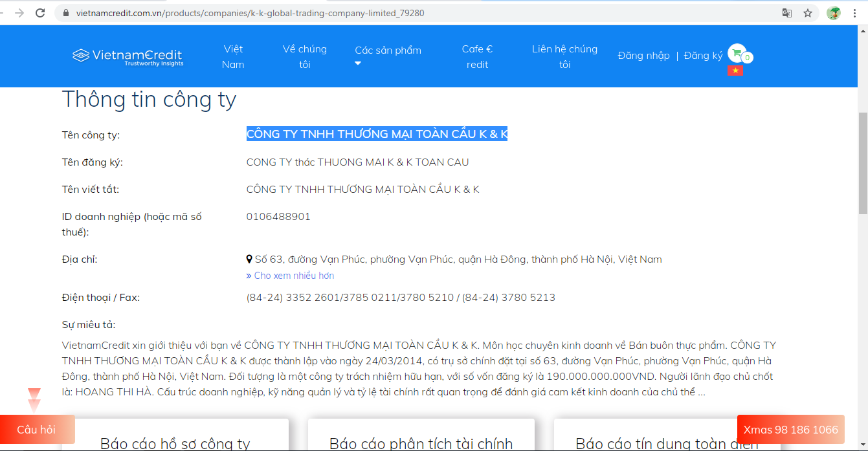
Task: Click the Xmas 98 186 1066 button
Action: pos(791,430)
